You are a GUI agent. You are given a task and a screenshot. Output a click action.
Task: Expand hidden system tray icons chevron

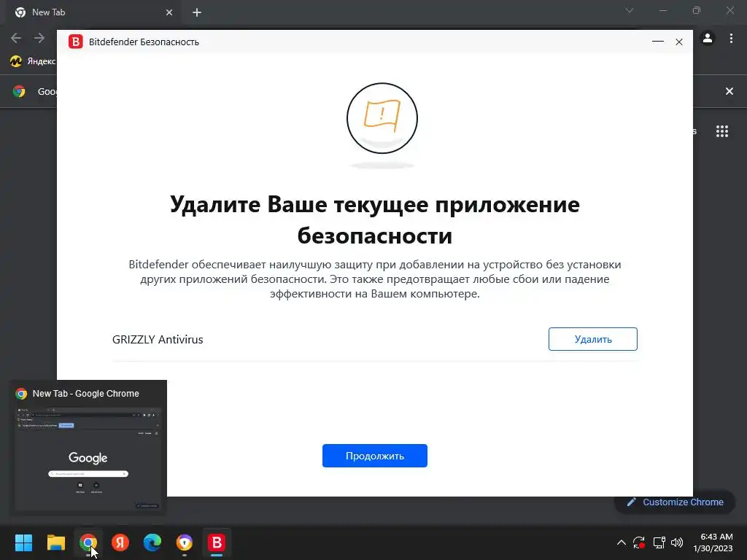pyautogui.click(x=622, y=542)
